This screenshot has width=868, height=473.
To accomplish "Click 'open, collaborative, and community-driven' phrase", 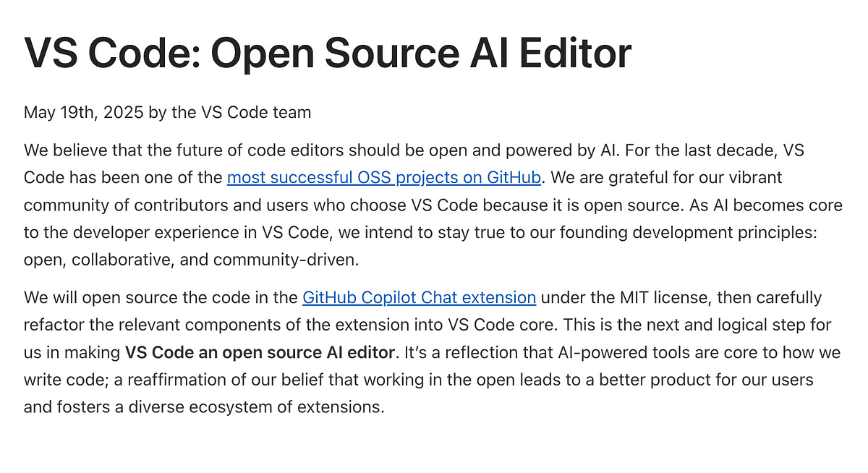I will 186,260.
